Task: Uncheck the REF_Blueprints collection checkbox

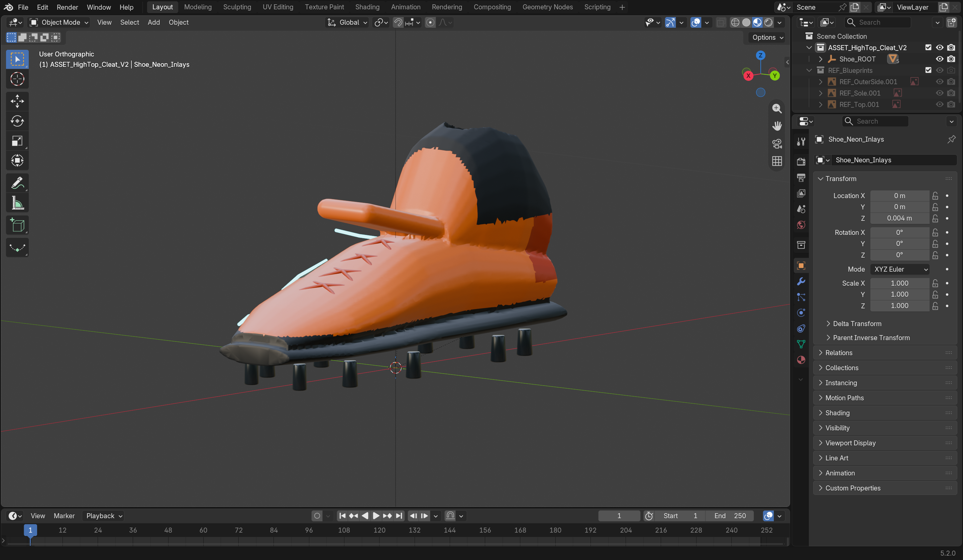Action: [928, 70]
